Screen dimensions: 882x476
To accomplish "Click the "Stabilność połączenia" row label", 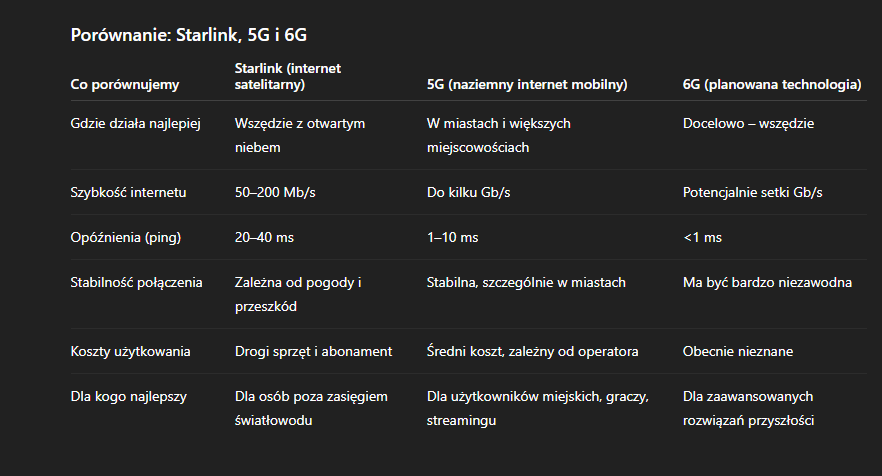I will (137, 282).
